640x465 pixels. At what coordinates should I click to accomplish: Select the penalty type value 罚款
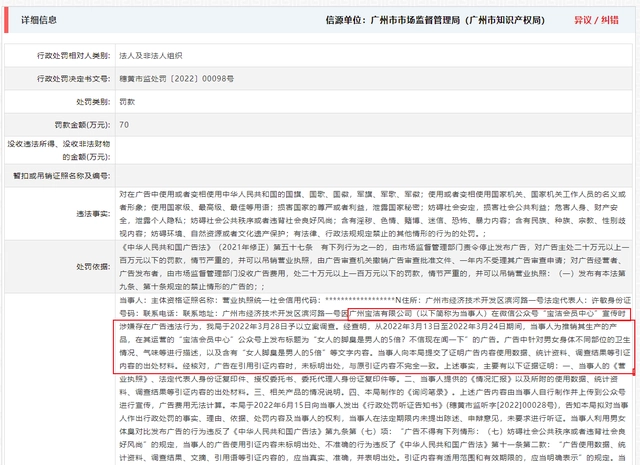[127, 102]
